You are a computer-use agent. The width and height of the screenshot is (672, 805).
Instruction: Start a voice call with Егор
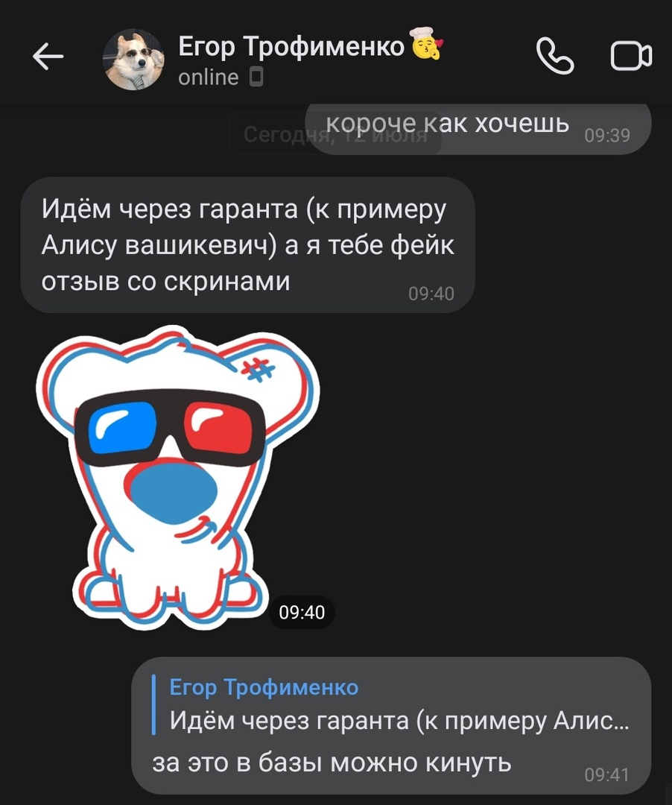click(x=554, y=55)
